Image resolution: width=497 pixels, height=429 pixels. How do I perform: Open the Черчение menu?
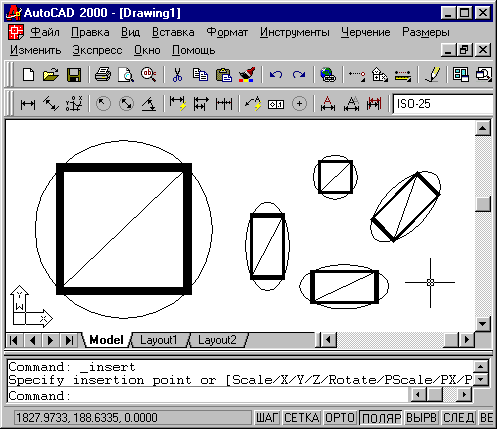[365, 32]
